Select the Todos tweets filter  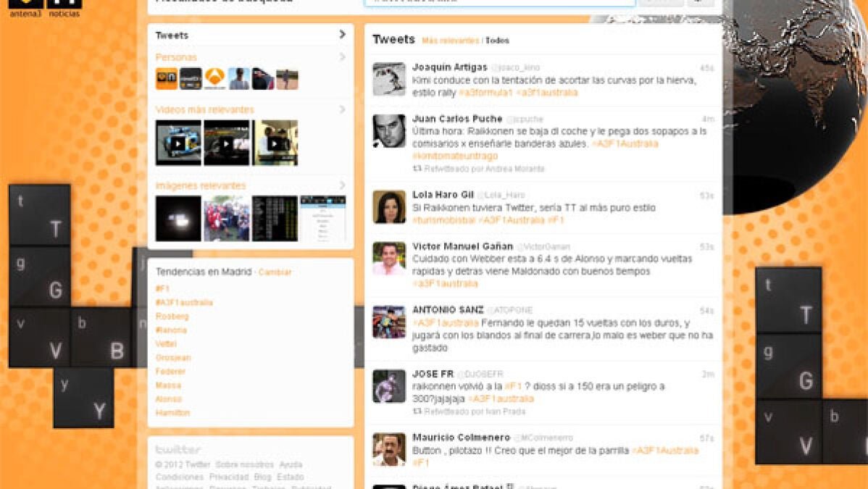(x=497, y=41)
